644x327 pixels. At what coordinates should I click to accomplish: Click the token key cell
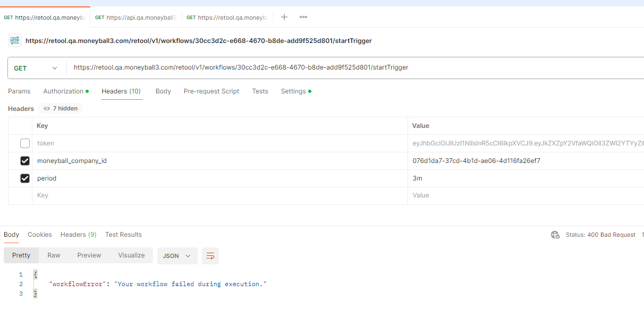(x=219, y=143)
